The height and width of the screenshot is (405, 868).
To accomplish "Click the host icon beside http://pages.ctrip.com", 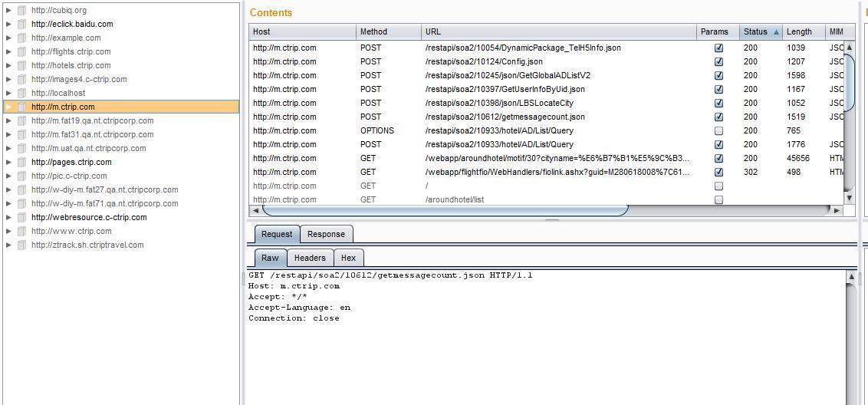I will pyautogui.click(x=21, y=163).
